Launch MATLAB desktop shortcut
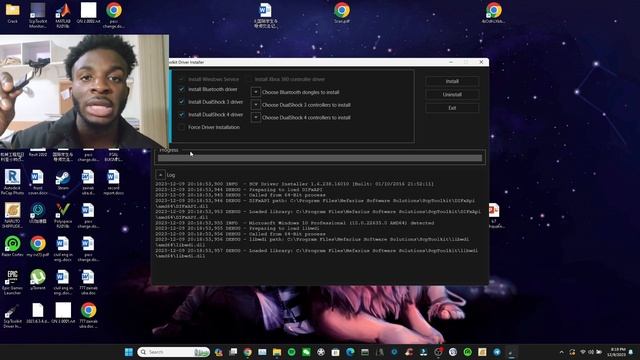640x360 pixels. (x=63, y=15)
